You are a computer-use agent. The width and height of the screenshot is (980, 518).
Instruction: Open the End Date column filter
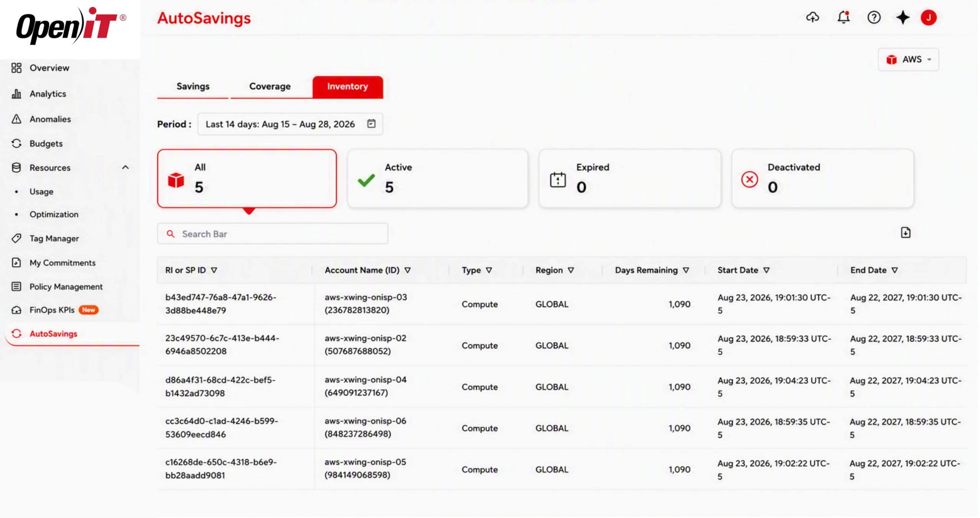[x=895, y=270]
